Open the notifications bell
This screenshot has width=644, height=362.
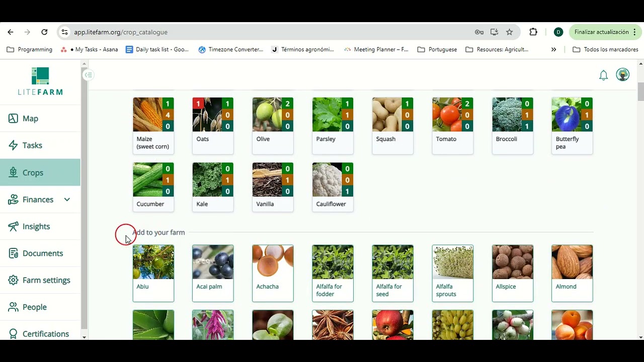(x=603, y=75)
